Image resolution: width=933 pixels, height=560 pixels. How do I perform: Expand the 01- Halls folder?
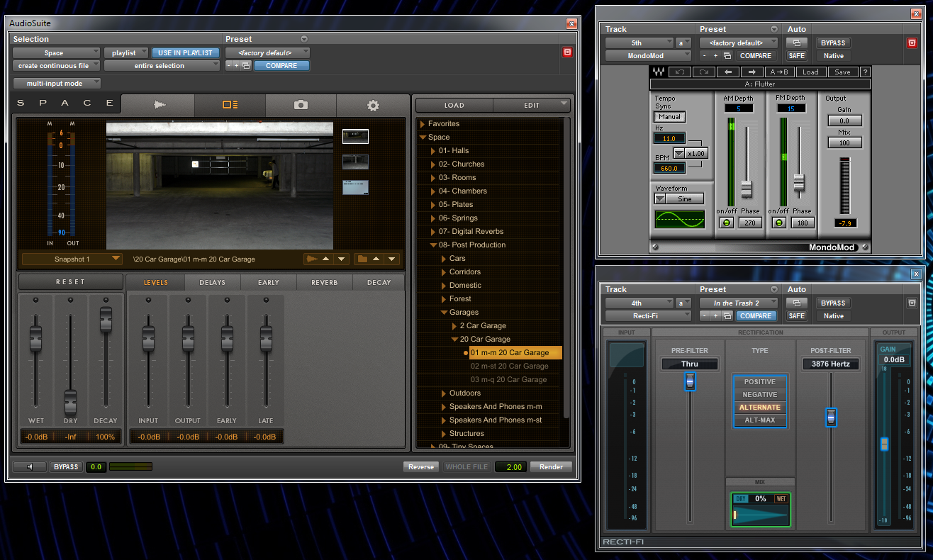point(433,151)
